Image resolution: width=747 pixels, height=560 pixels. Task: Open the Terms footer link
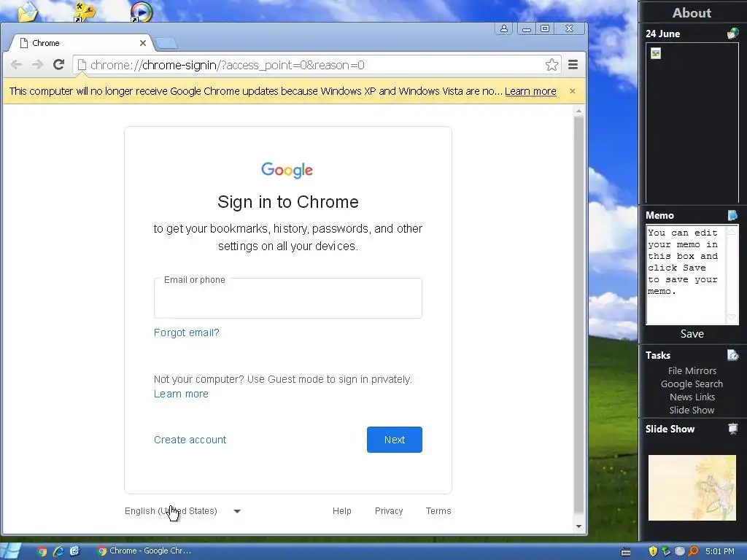point(438,511)
